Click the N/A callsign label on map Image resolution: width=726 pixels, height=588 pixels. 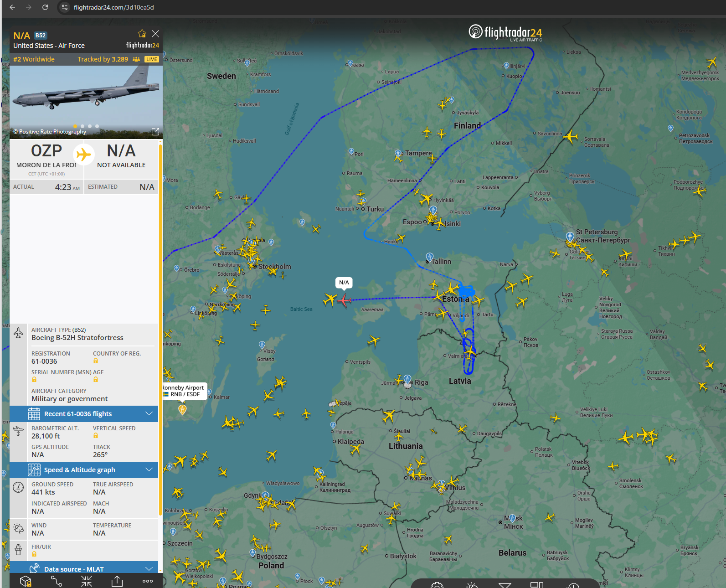pyautogui.click(x=344, y=283)
